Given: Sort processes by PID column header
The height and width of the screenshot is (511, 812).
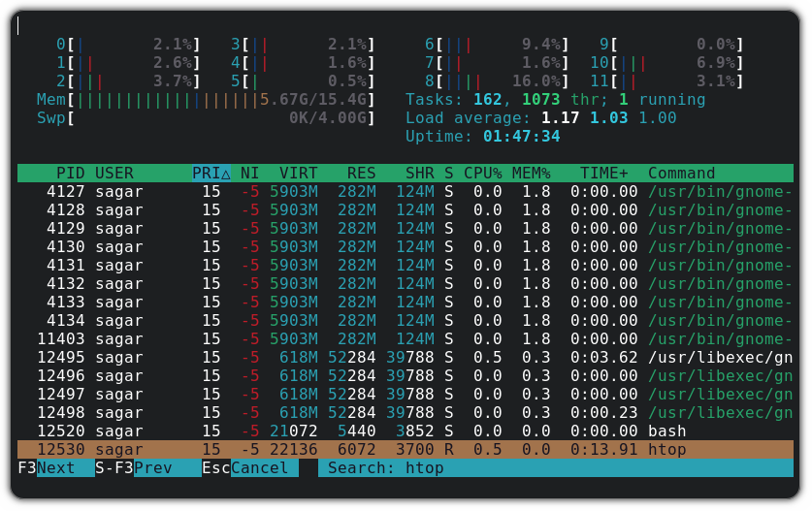Looking at the screenshot, I should (70, 174).
